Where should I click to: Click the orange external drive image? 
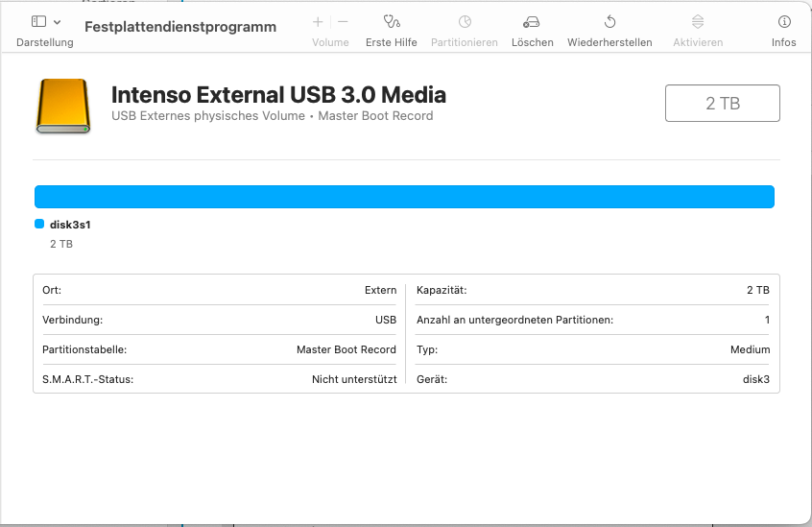(63, 105)
